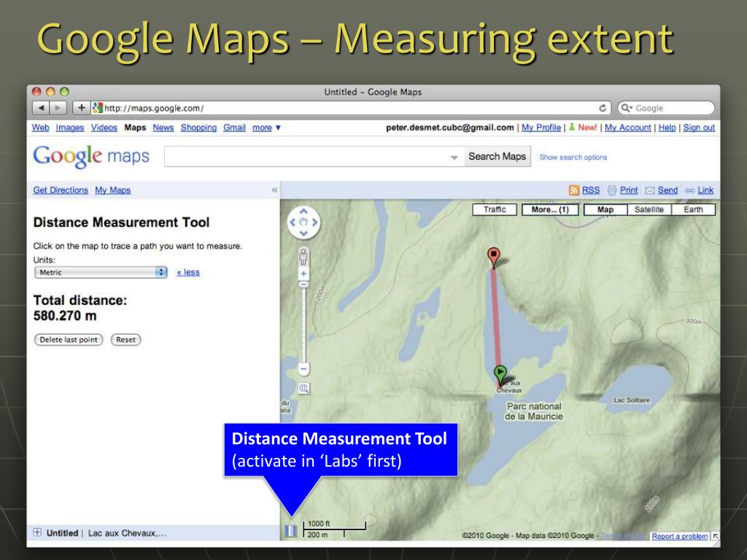Viewport: 747px width, 560px height.
Task: Click the green start marker on the map
Action: tap(500, 374)
